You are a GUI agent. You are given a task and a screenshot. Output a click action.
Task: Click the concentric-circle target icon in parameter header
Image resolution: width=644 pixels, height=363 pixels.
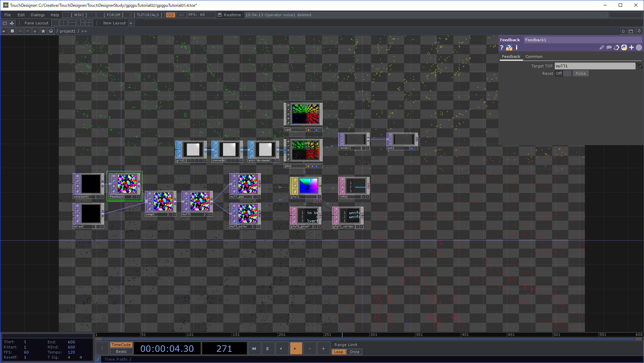[639, 48]
